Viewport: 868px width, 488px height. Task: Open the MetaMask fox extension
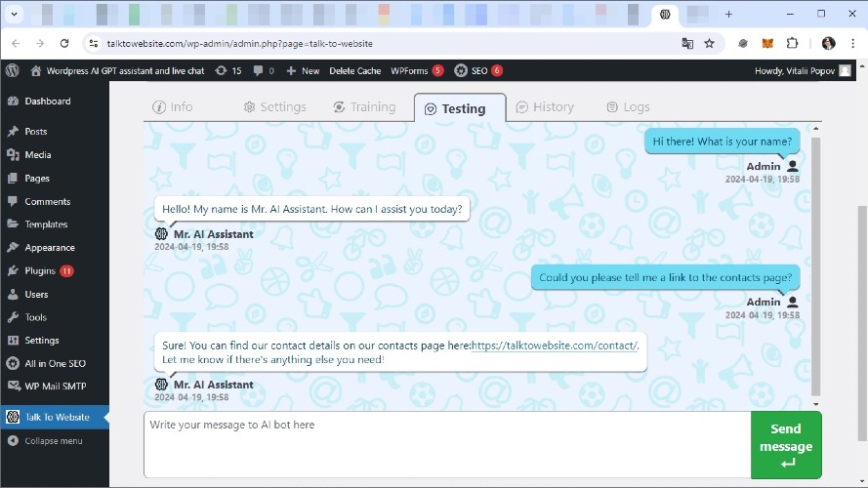767,43
